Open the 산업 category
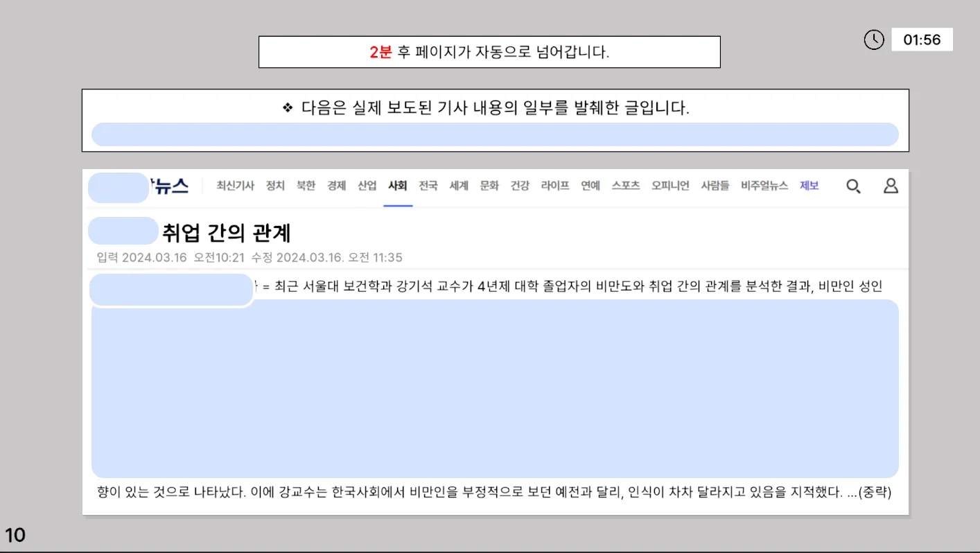 (367, 186)
